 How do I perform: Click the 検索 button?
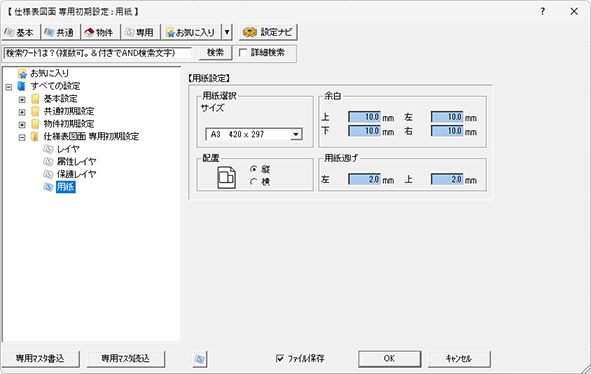215,53
